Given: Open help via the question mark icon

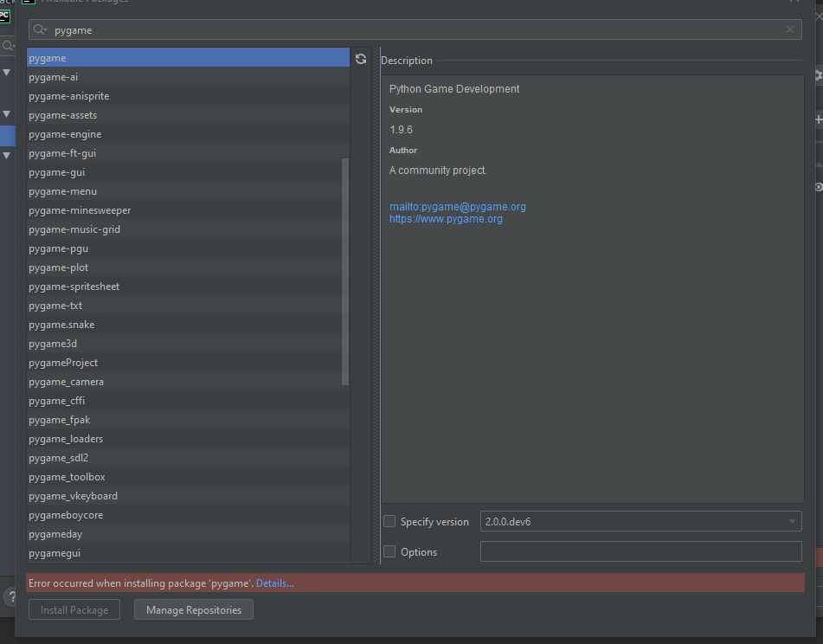Looking at the screenshot, I should (x=10, y=597).
